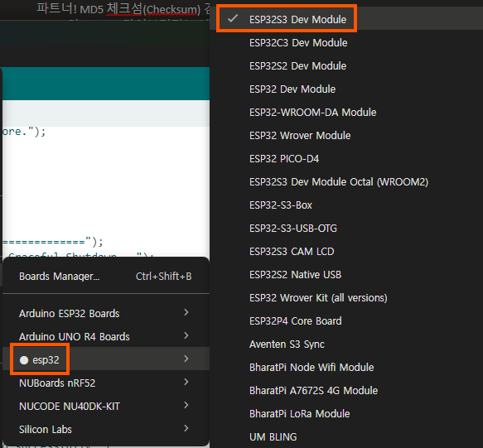Image resolution: width=483 pixels, height=448 pixels.
Task: Open the Silicon Labs submenu
Action: pos(106,429)
